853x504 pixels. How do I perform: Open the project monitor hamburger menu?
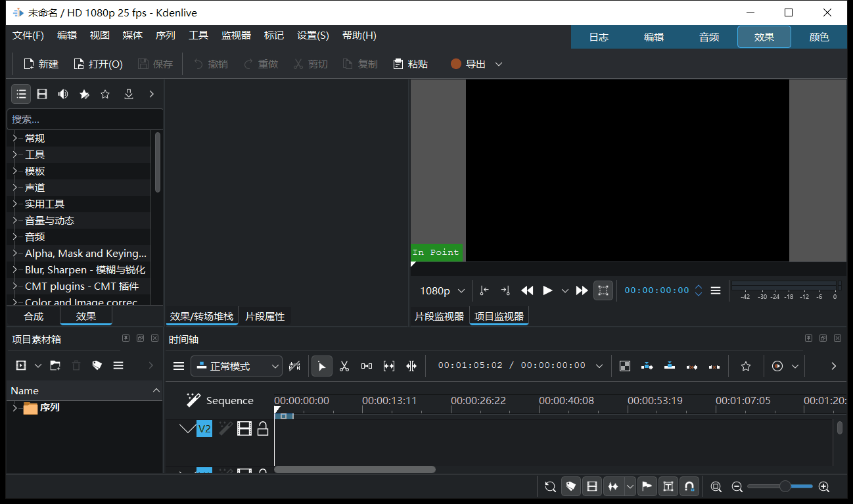(x=716, y=290)
